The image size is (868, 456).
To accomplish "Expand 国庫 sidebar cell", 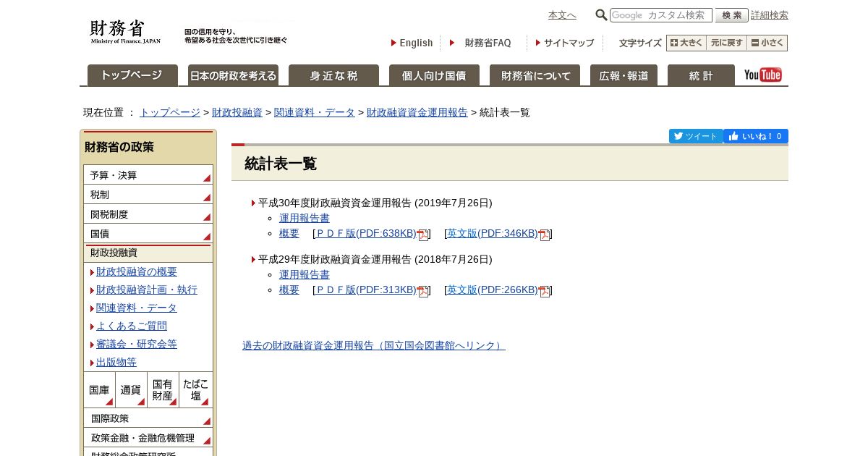I will (99, 390).
